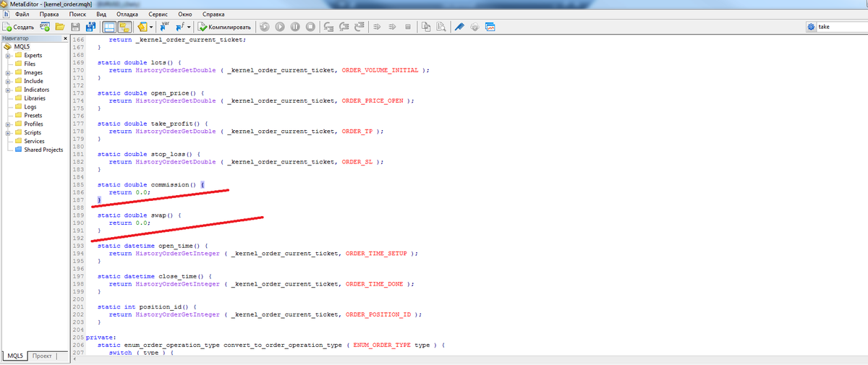Expand the Scripts folder in Navigator

coord(7,132)
